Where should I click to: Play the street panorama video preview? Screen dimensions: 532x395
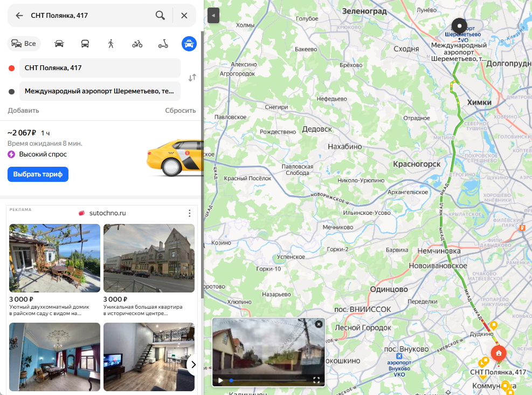(220, 380)
